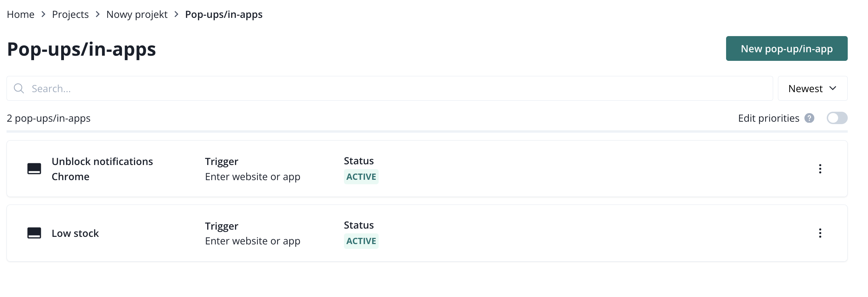
Task: Click the Unblock notifications Chrome pop-up icon
Action: [x=34, y=169]
